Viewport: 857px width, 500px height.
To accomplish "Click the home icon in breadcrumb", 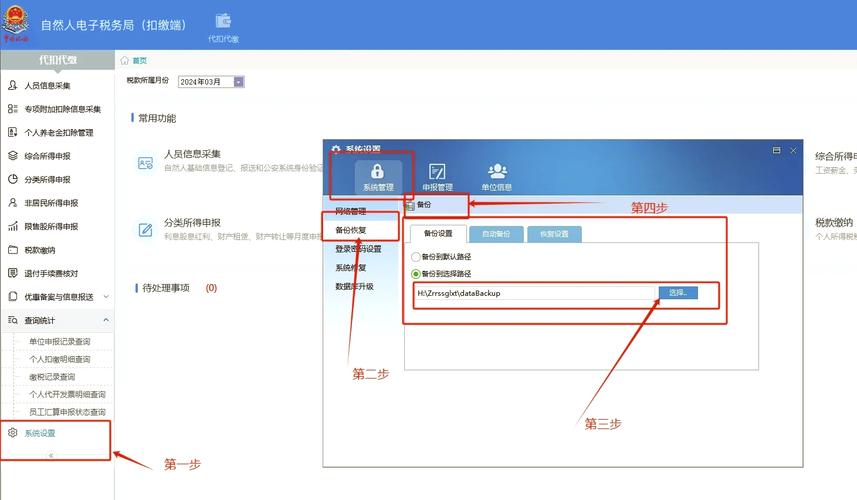I will (125, 60).
